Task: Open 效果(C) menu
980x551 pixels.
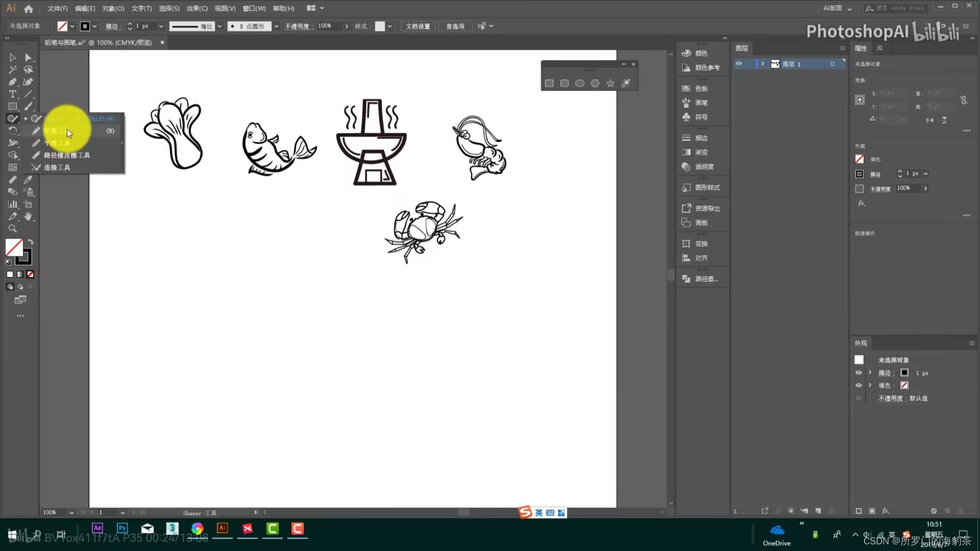Action: coord(197,8)
